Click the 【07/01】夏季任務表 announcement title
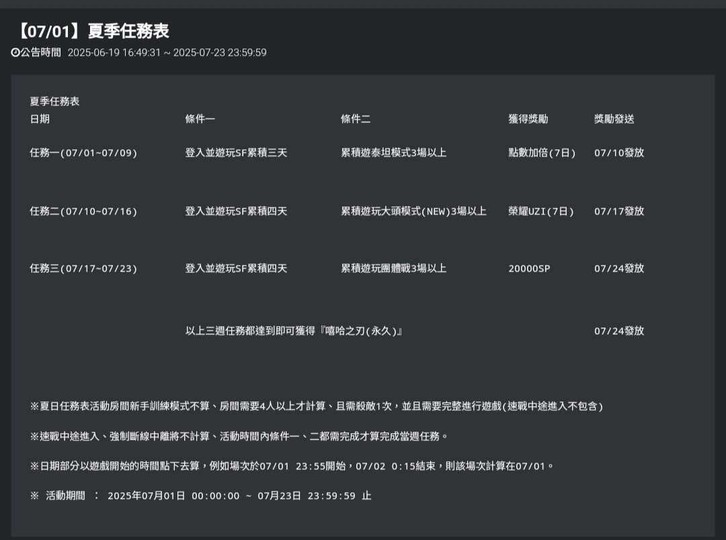Screen dimensions: 726x540 91,31
